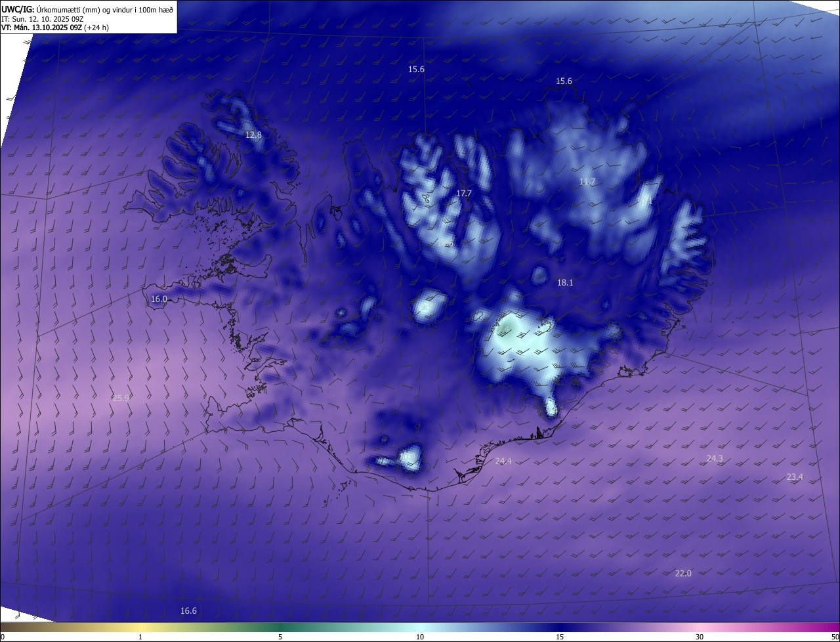Click the 12.8 value in the Westfjords
840x642 pixels.
253,135
